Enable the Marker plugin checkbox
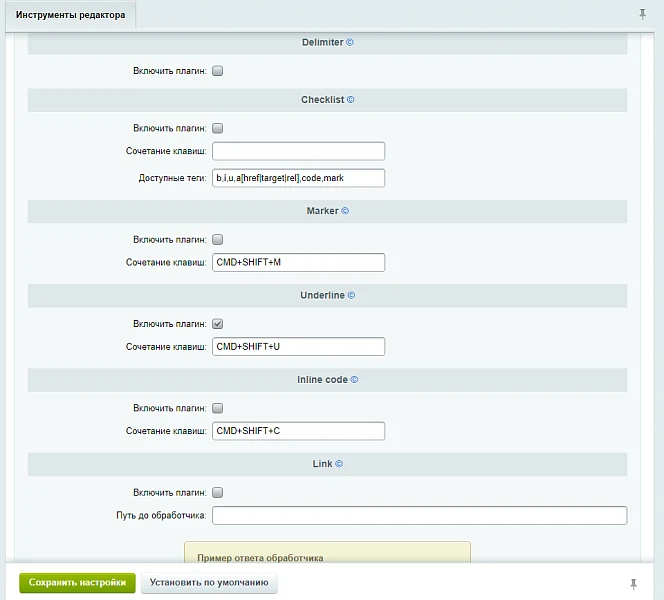The height and width of the screenshot is (600, 664). [x=218, y=239]
